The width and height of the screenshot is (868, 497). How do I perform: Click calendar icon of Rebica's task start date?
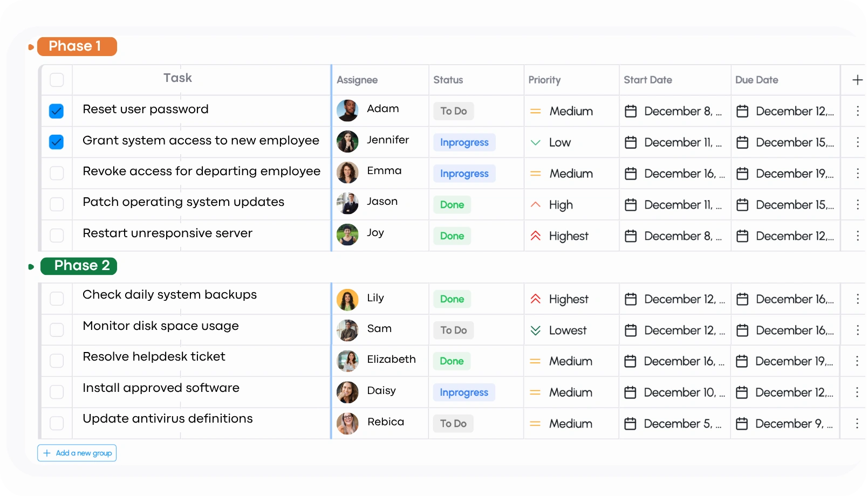pyautogui.click(x=630, y=424)
